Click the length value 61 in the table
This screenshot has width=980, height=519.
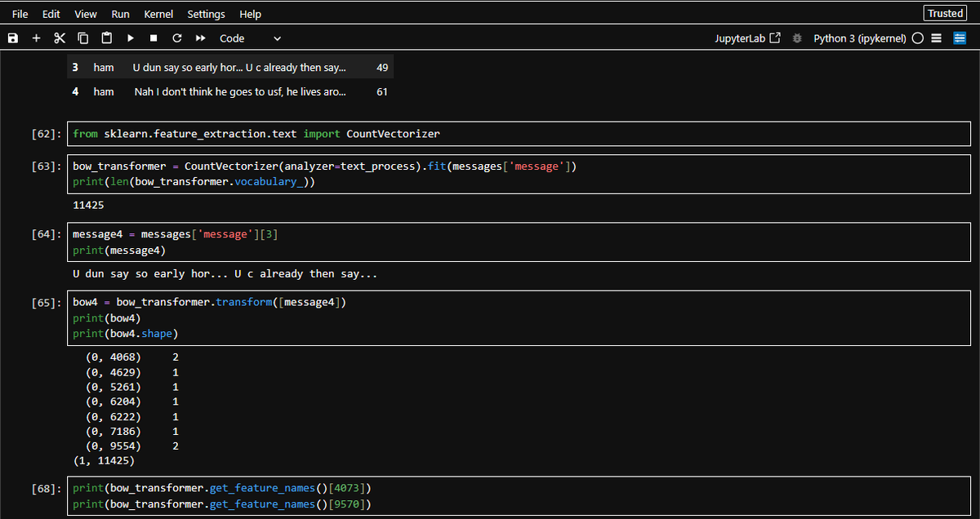coord(382,92)
